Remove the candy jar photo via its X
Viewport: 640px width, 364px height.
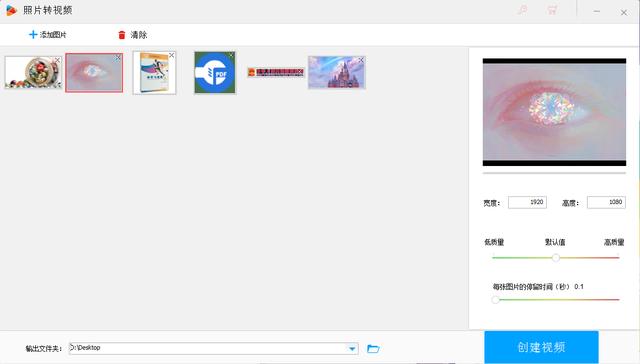pos(57,60)
